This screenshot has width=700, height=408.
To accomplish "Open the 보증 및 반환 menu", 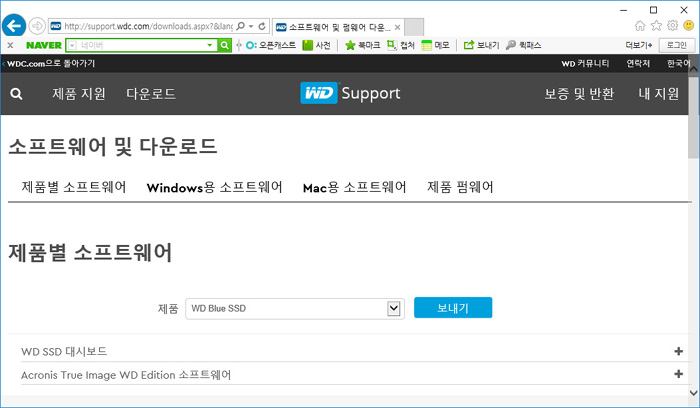I will point(579,94).
